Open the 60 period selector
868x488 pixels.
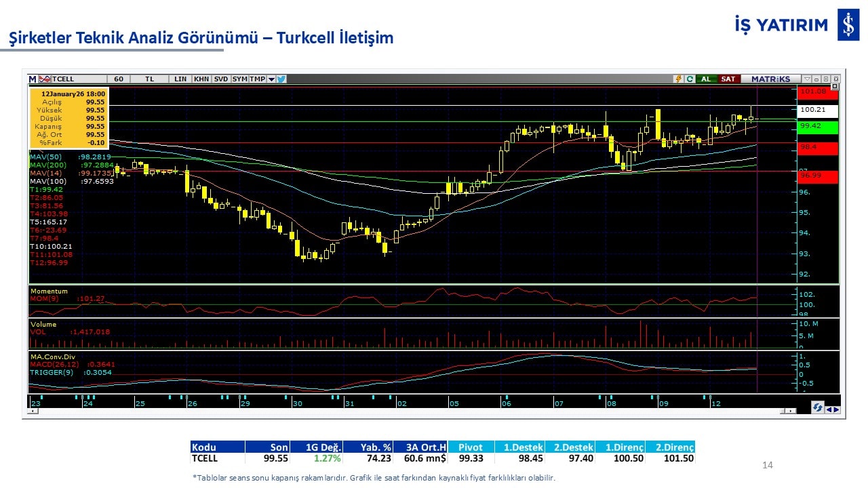(x=119, y=79)
